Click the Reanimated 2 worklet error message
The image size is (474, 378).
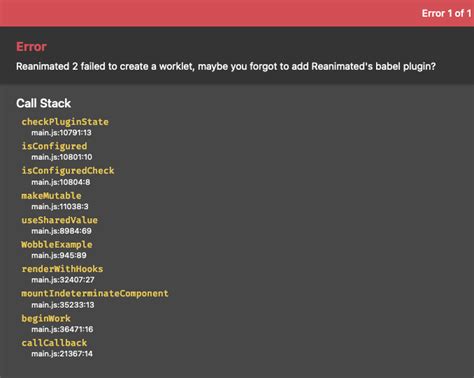coord(226,66)
